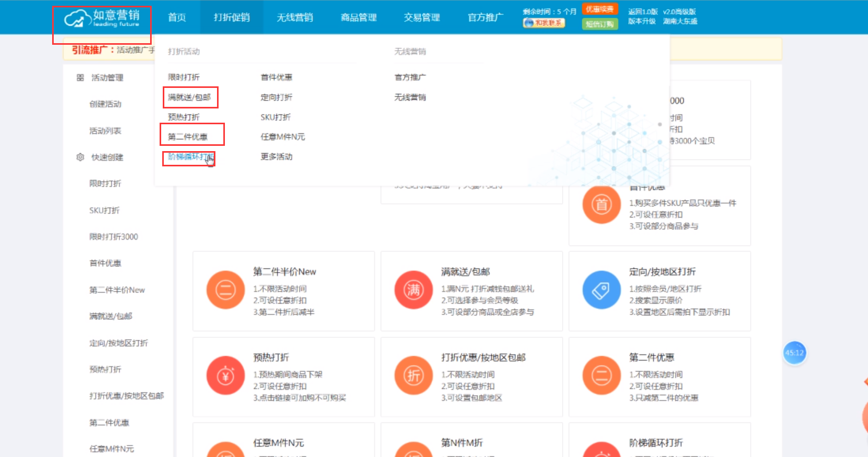This screenshot has height=457, width=868.
Task: Click the 第二件半价New orange icon
Action: point(225,290)
